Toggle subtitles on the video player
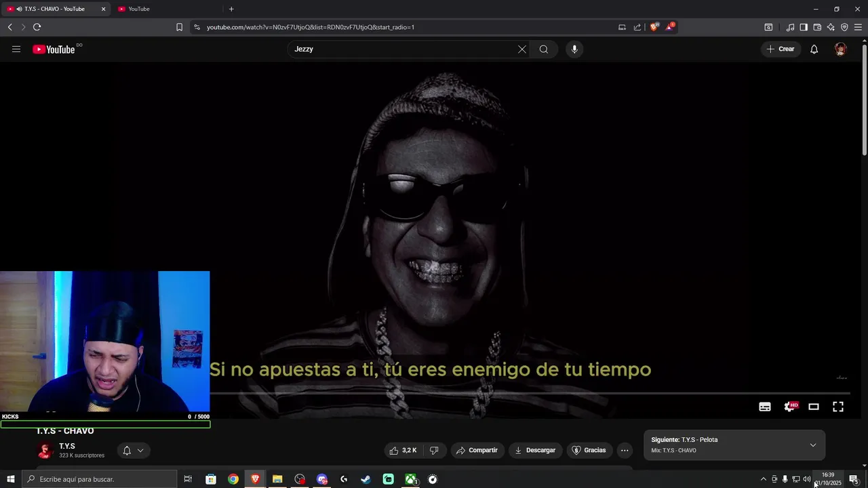Screen dimensions: 868x488 (765, 407)
